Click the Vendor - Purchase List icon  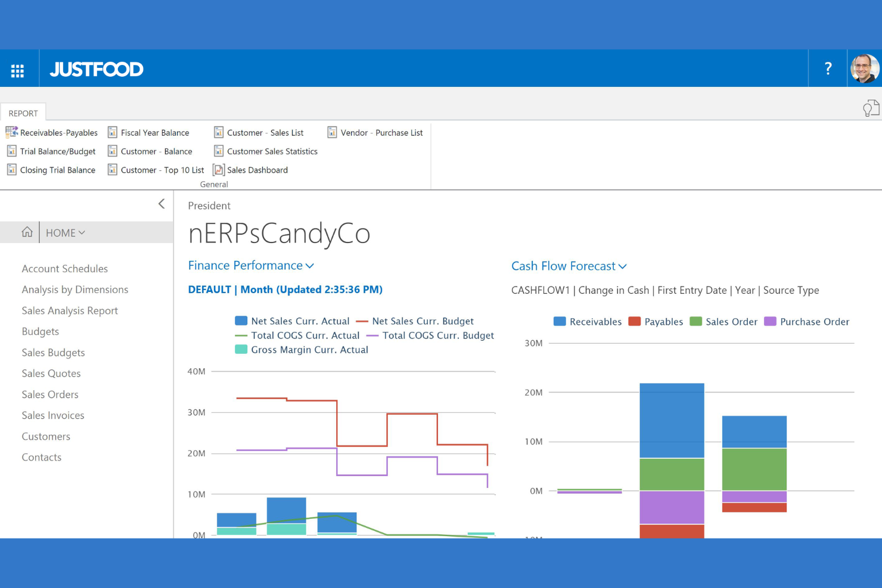[x=332, y=132]
